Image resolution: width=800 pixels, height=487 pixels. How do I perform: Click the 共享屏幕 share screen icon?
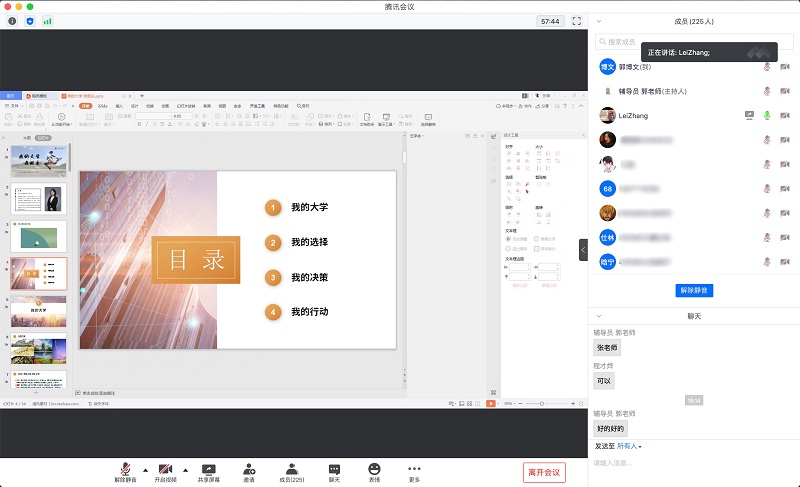(x=208, y=468)
